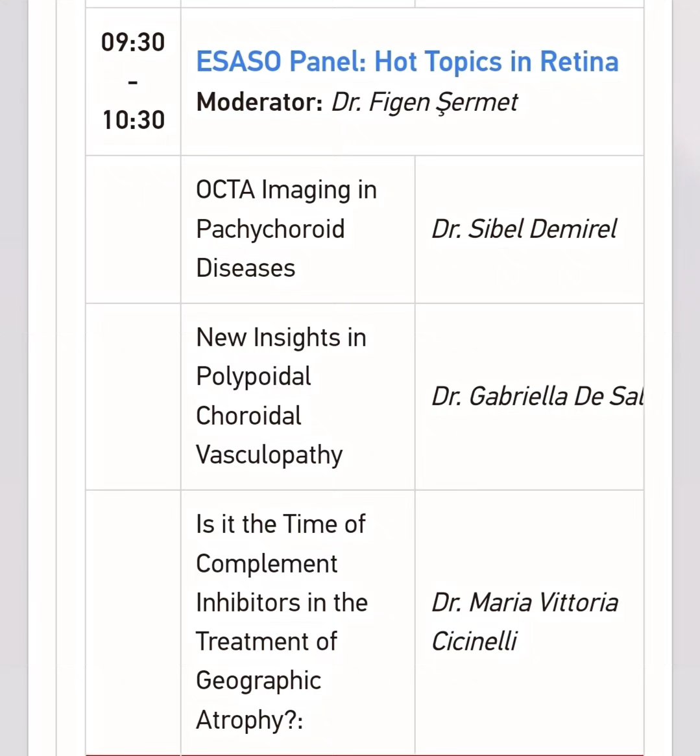Click the words OCTA Imaging in

286,190
